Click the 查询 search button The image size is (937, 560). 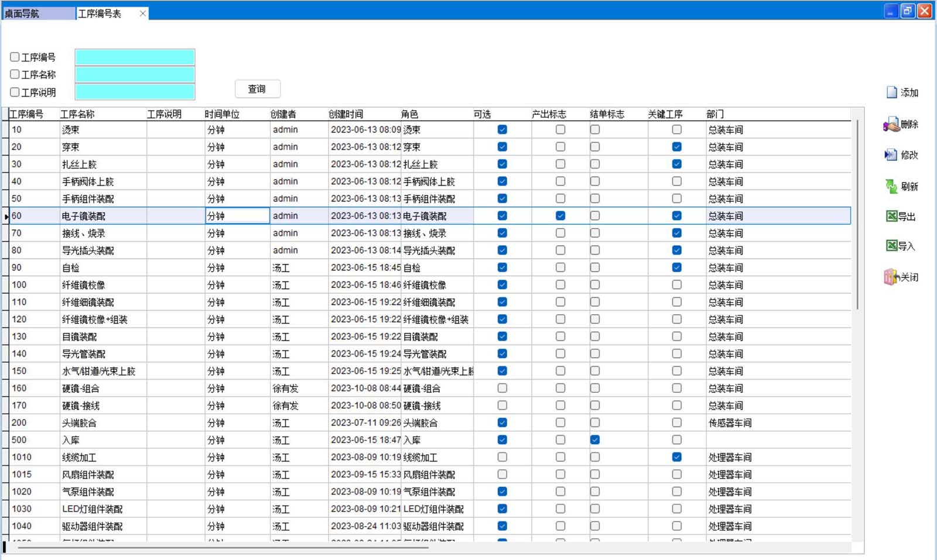(257, 89)
